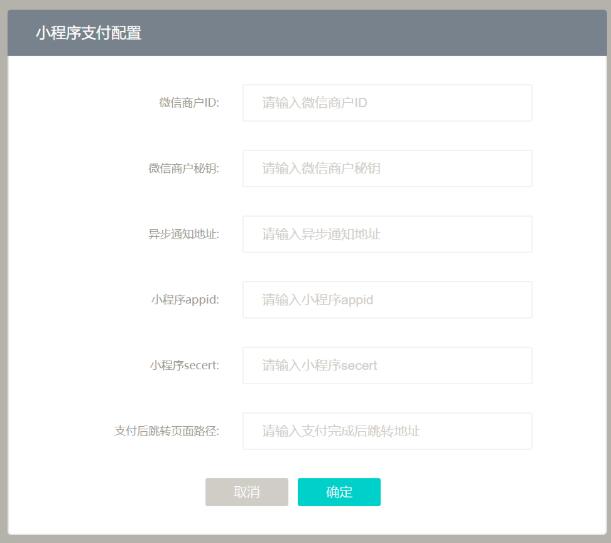Click the 微信商户ID: field label
This screenshot has width=611, height=543.
189,103
